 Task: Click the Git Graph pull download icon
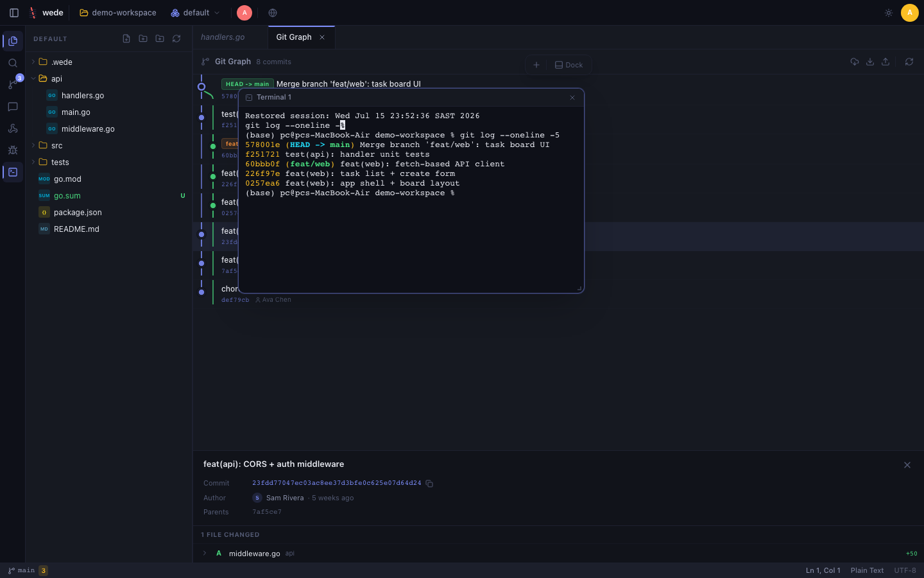[870, 62]
